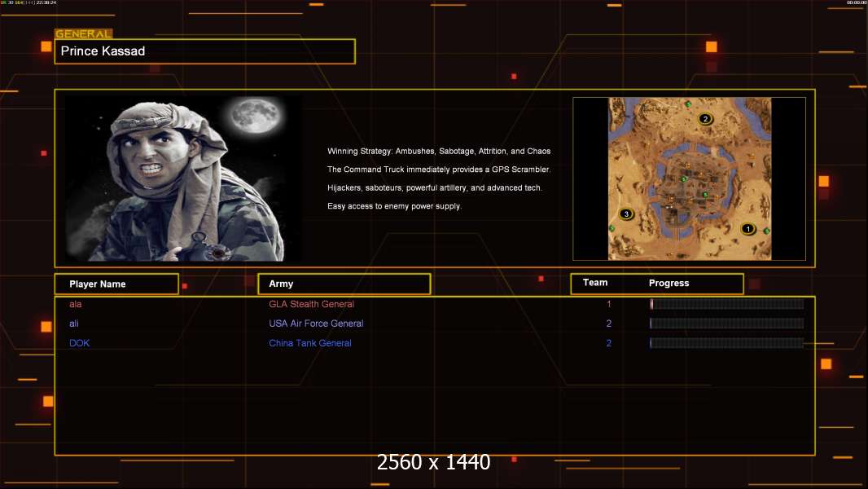The width and height of the screenshot is (868, 489).
Task: Click start position marker 3 on map
Action: [x=626, y=214]
